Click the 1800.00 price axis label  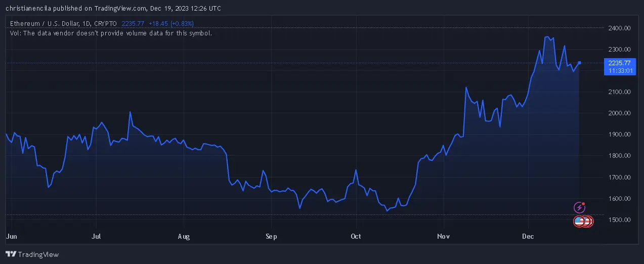point(619,156)
